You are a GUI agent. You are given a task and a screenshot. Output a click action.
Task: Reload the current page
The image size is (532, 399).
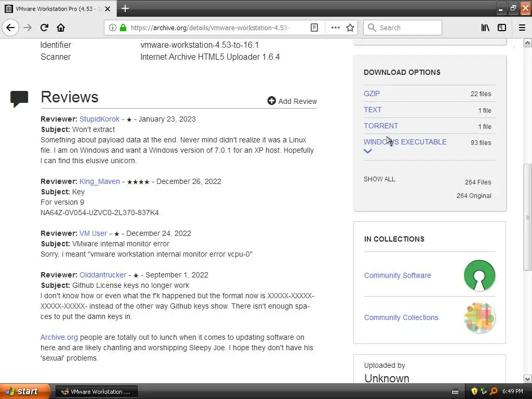(44, 28)
